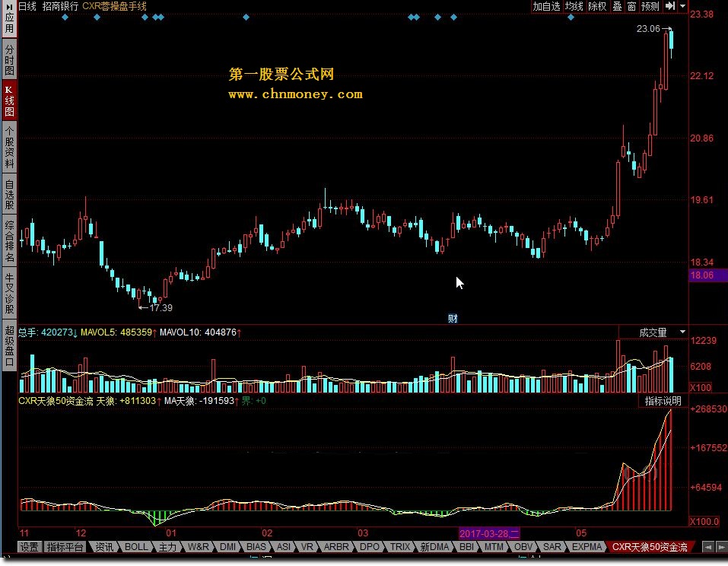Click the 设置 button in the indicator bar
This screenshot has height=566, width=728.
pos(29,547)
